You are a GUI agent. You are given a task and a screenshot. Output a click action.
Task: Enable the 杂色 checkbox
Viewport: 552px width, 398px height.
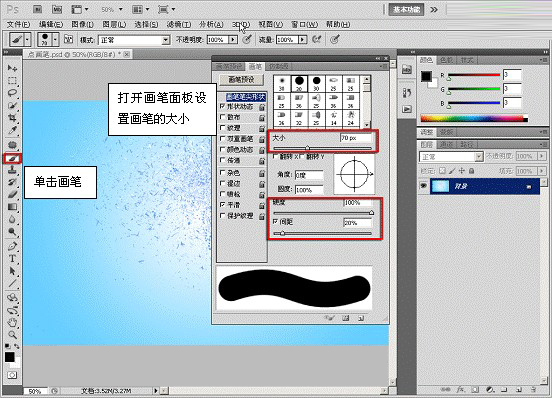[222, 172]
